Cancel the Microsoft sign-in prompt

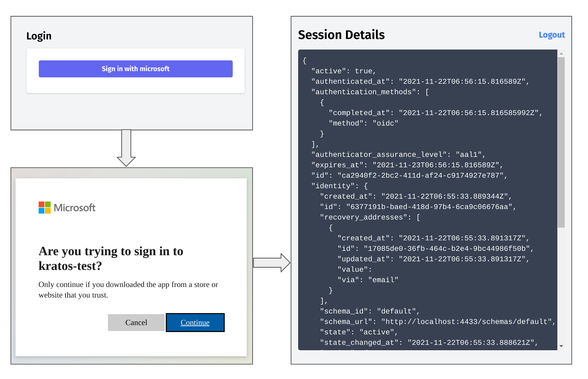coord(136,322)
